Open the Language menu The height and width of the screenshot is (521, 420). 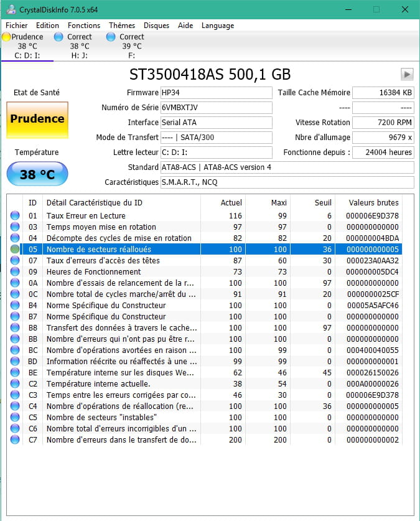click(218, 26)
